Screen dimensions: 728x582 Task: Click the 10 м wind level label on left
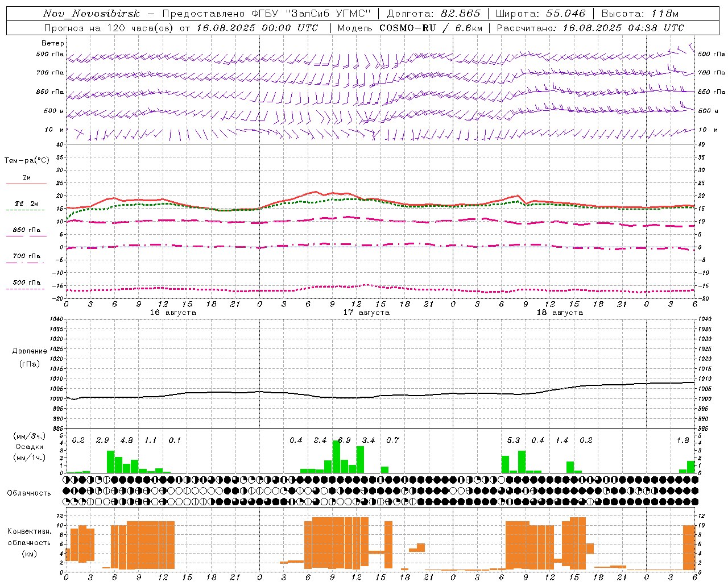coord(55,130)
